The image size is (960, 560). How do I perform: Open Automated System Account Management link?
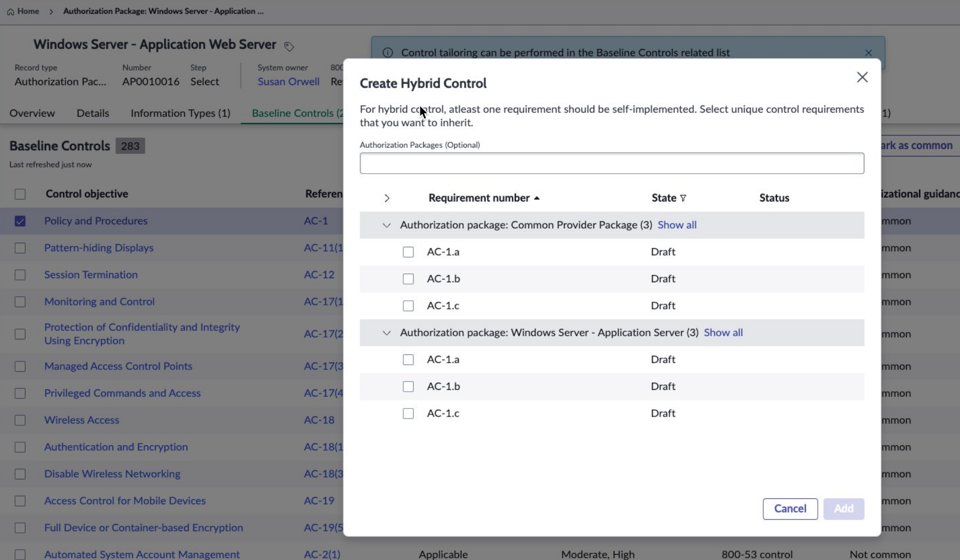(x=142, y=554)
